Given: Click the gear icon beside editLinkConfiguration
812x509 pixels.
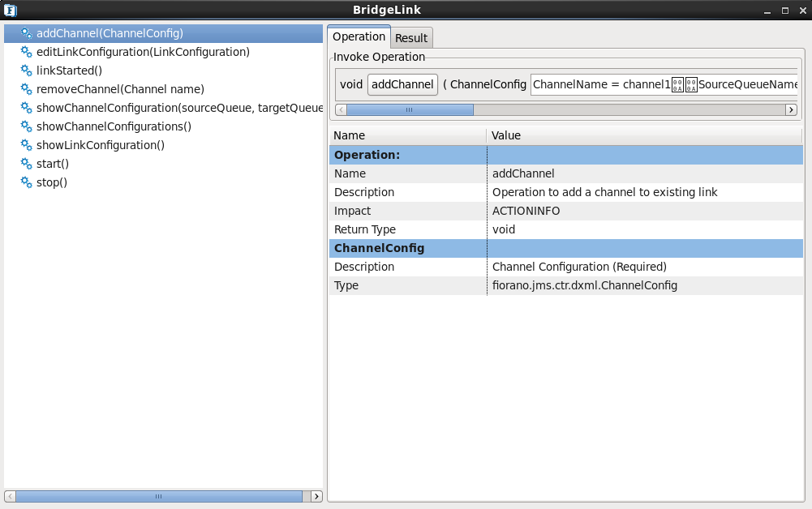Looking at the screenshot, I should [27, 52].
